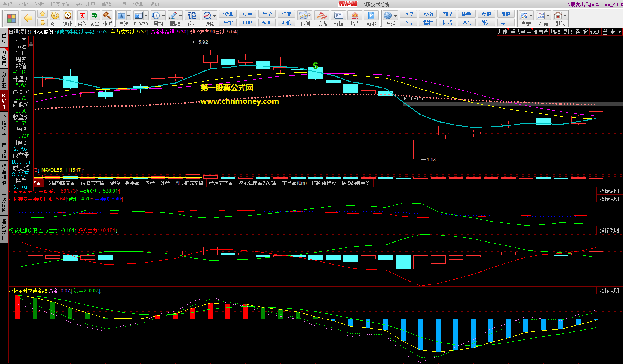Click the arrow-to-bar icon beside the lock
This screenshot has height=364, width=623.
(613, 32)
